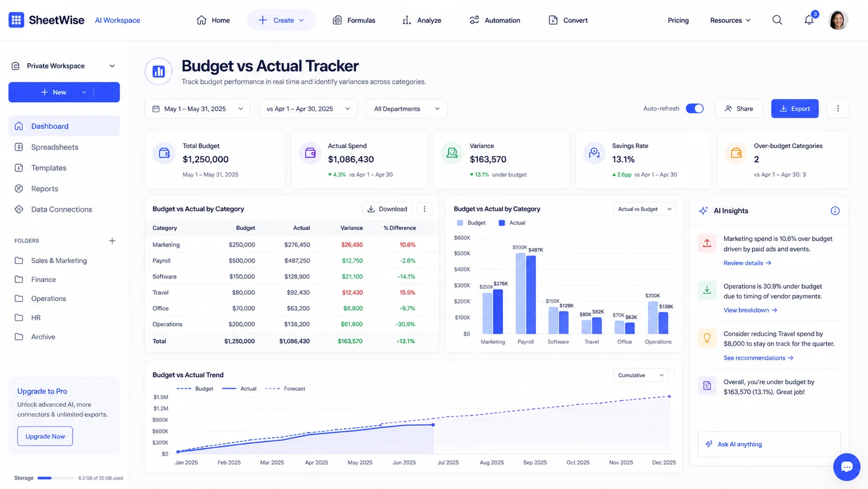This screenshot has height=489, width=868.
Task: Expand the Private Workspace selector
Action: click(x=64, y=66)
